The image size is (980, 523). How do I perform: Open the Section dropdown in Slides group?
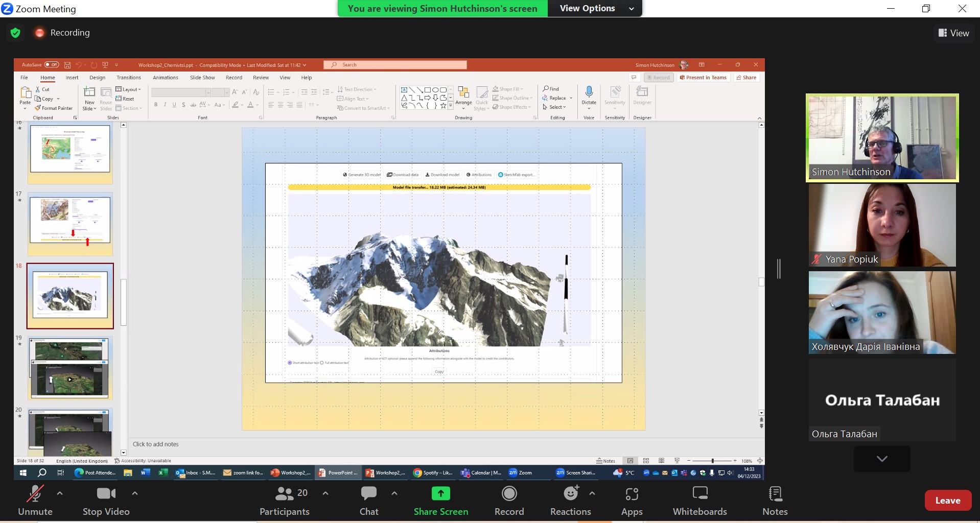coord(129,108)
